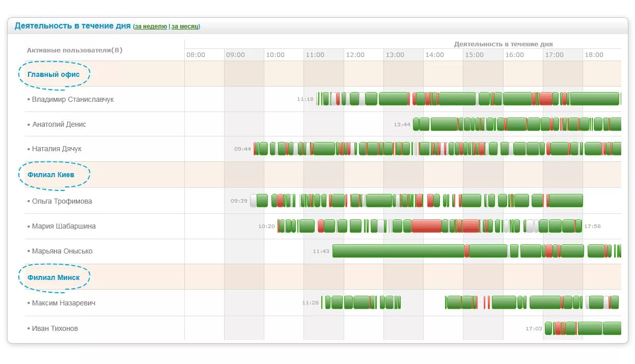This screenshot has width=635, height=364.
Task: Open user Анатолий Денис
Action: (59, 124)
